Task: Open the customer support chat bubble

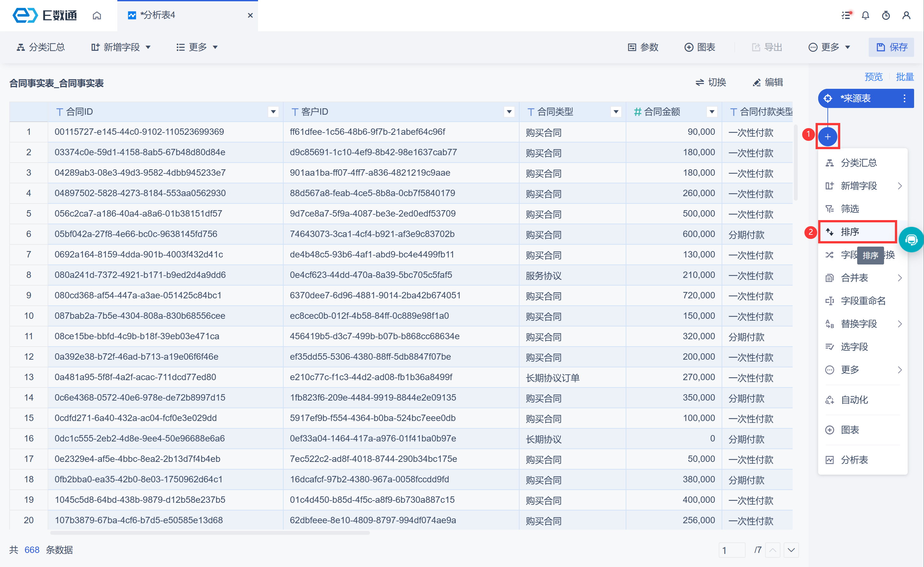Action: [911, 240]
